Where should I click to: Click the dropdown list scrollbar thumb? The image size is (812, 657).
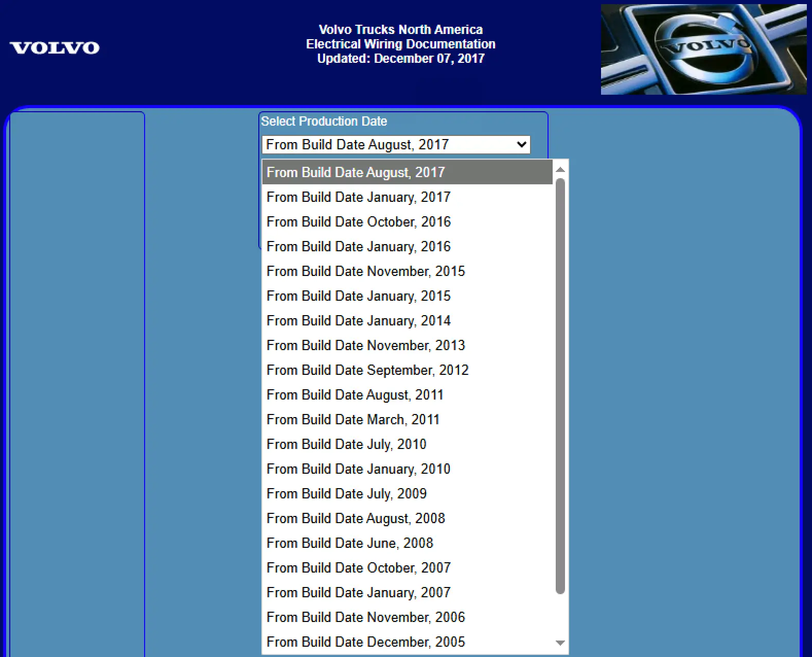coord(560,386)
